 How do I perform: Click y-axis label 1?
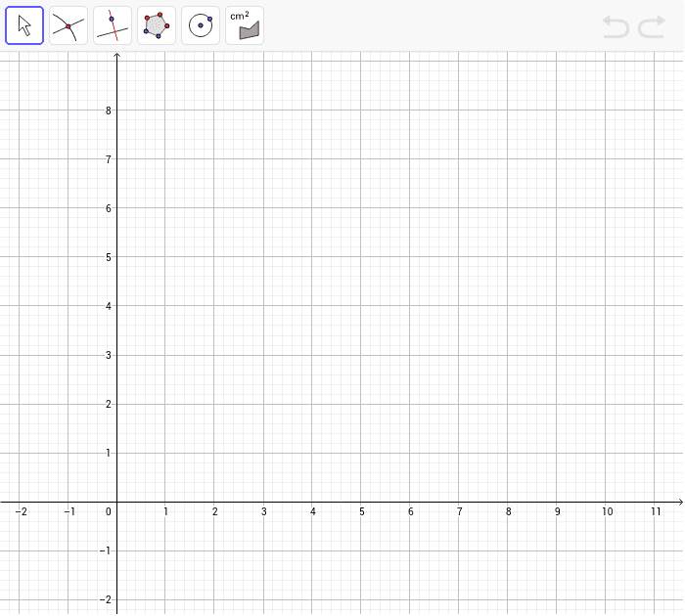(109, 453)
